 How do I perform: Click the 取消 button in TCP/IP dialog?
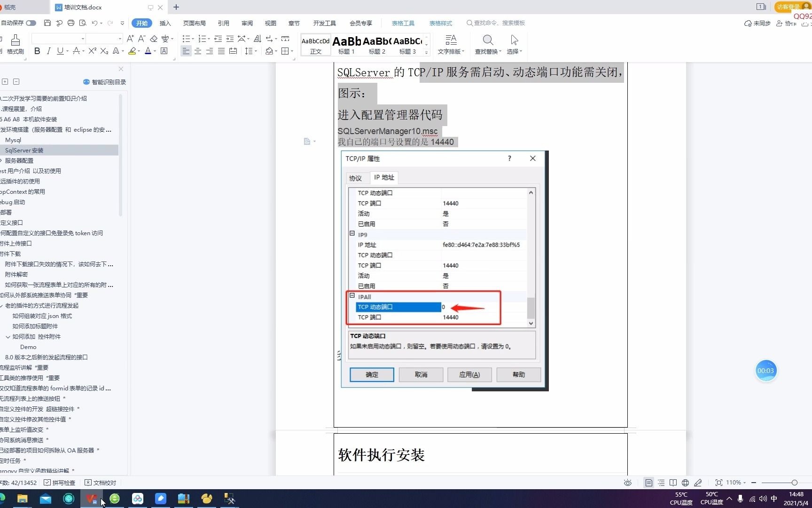[421, 374]
